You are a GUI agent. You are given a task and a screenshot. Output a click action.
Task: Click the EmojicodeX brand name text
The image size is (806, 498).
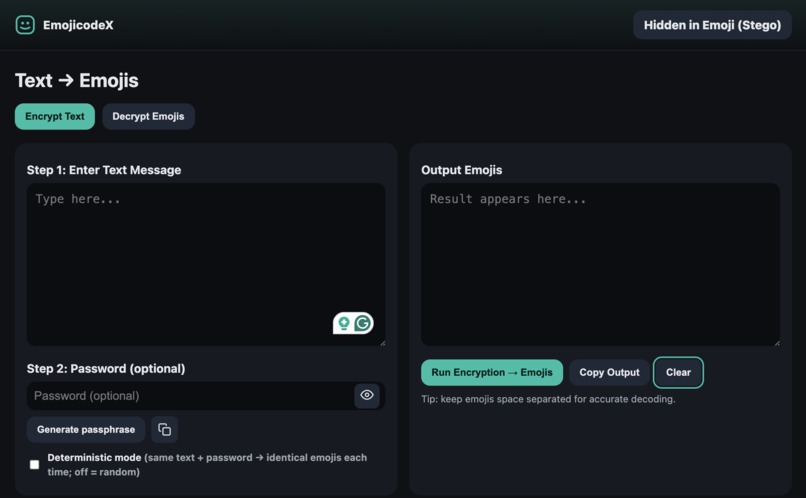(78, 25)
